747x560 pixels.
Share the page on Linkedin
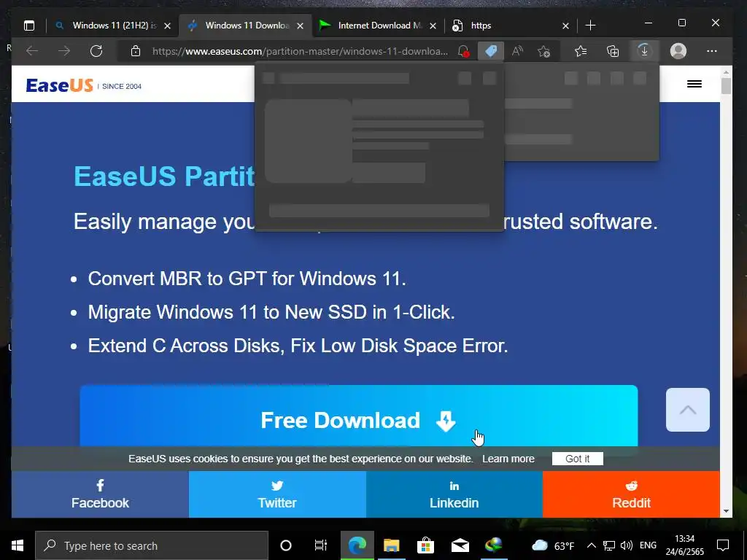454,494
